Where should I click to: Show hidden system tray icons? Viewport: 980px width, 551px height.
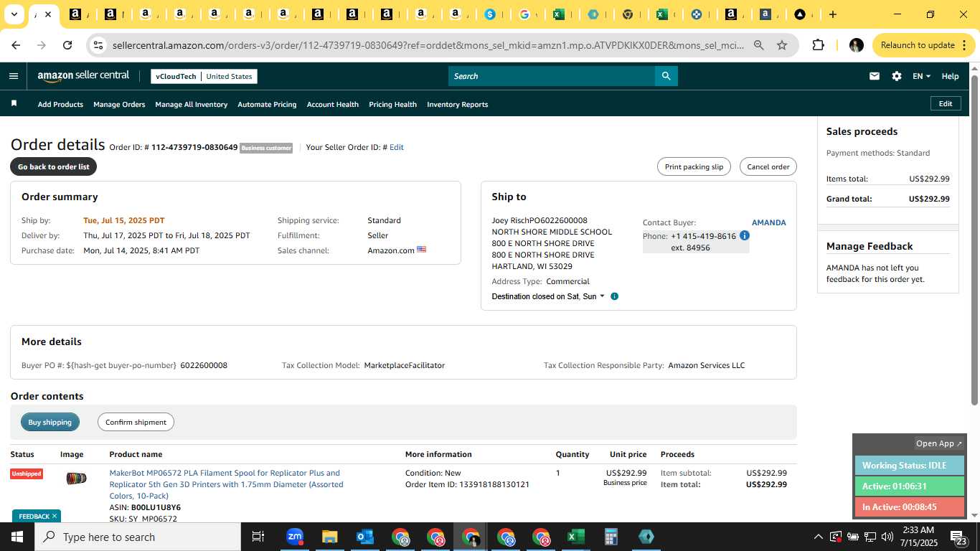click(x=818, y=537)
